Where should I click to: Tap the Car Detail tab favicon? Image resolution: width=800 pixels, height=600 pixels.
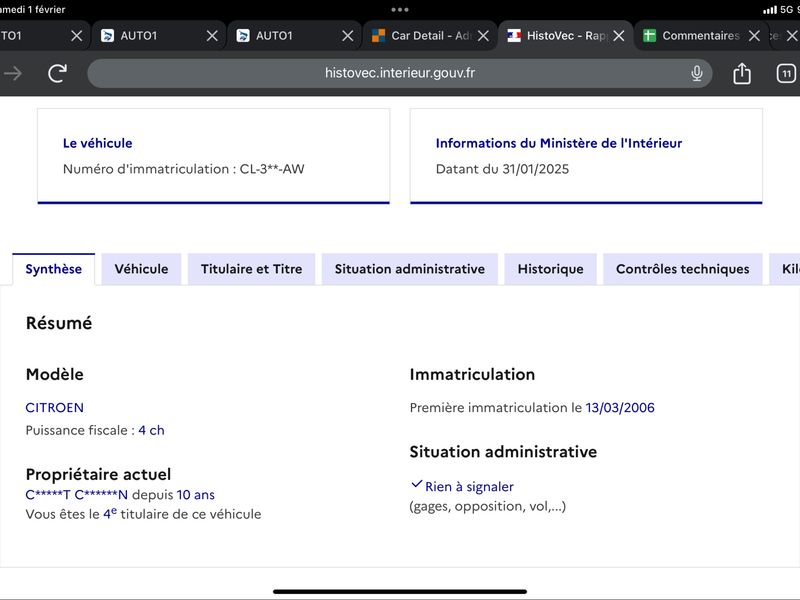(378, 36)
